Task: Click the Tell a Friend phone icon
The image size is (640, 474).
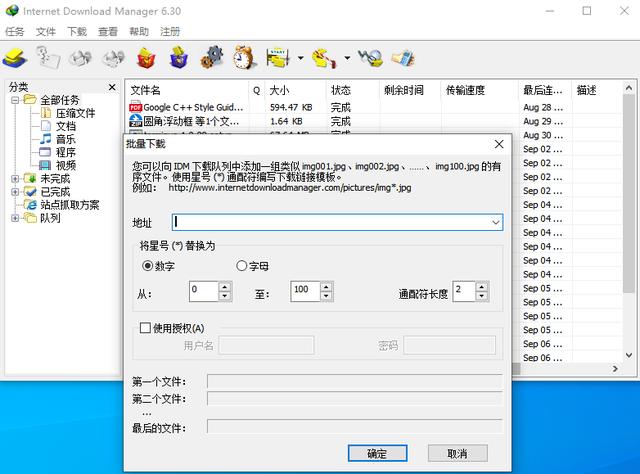Action: pyautogui.click(x=403, y=58)
